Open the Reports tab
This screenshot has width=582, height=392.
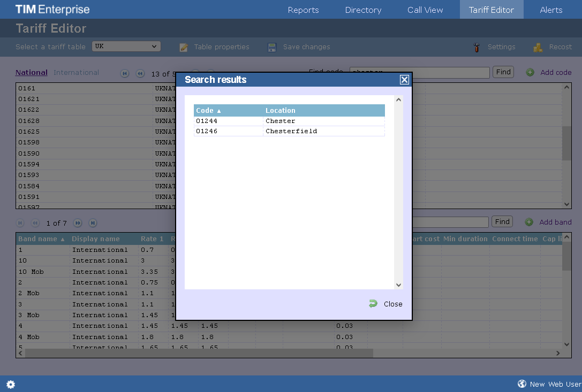pyautogui.click(x=303, y=10)
